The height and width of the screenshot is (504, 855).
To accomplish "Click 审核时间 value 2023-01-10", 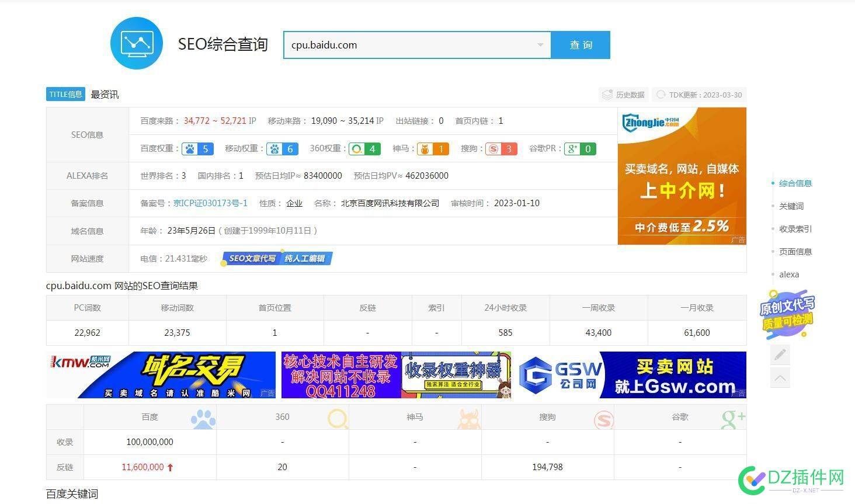I will coord(517,203).
